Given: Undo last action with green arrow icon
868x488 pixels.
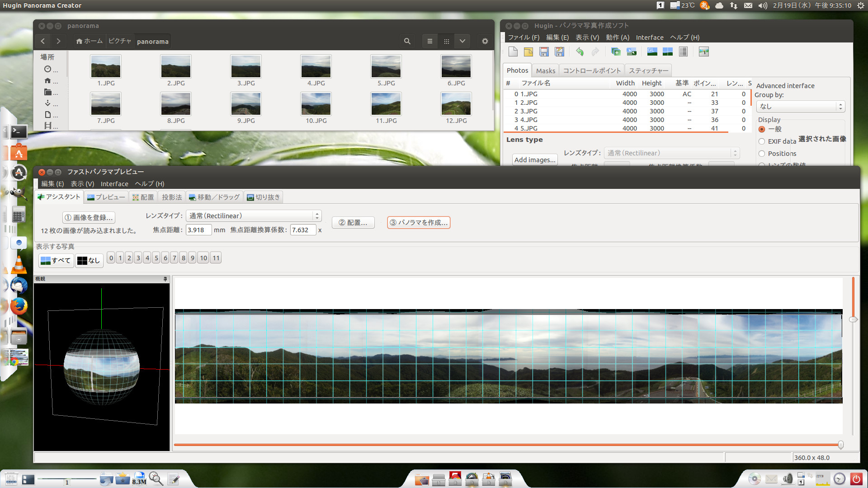Looking at the screenshot, I should (x=580, y=52).
